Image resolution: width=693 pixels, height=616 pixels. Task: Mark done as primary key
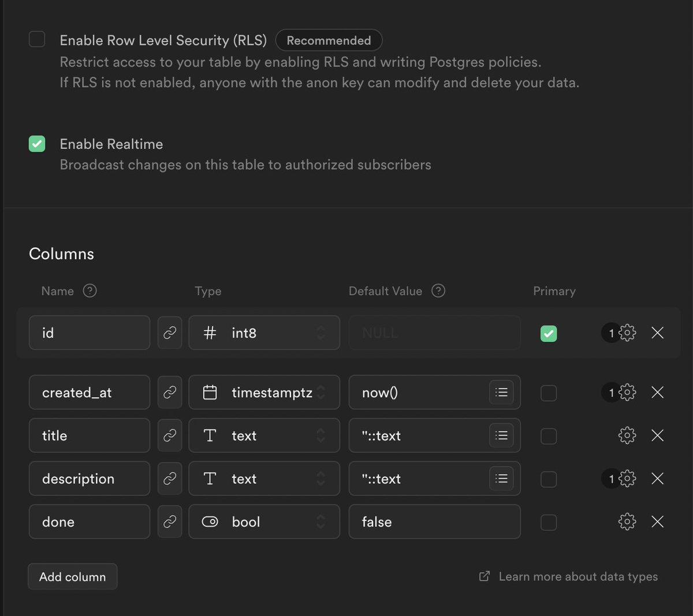549,522
